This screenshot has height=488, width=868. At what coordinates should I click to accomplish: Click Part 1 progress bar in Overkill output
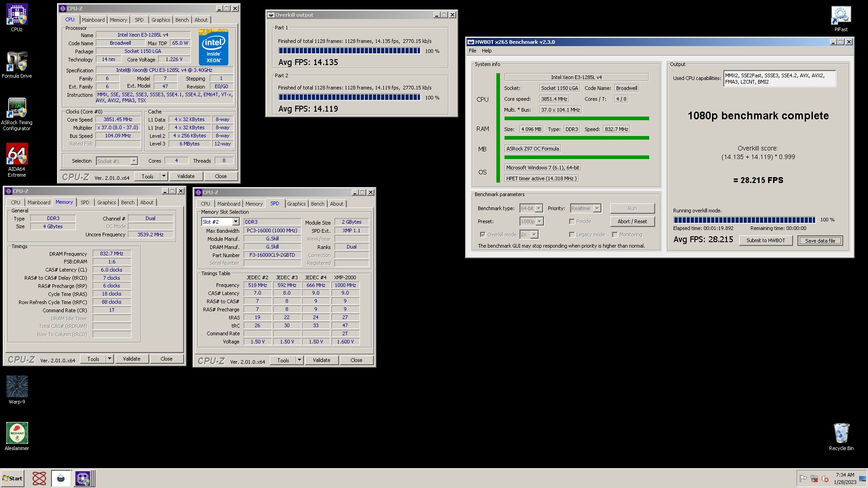coord(349,51)
